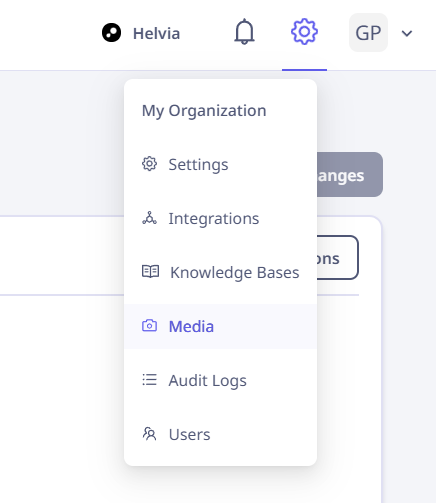Screen dimensions: 436x503
Task: Select Settings from the organization menu
Action: pos(220,164)
